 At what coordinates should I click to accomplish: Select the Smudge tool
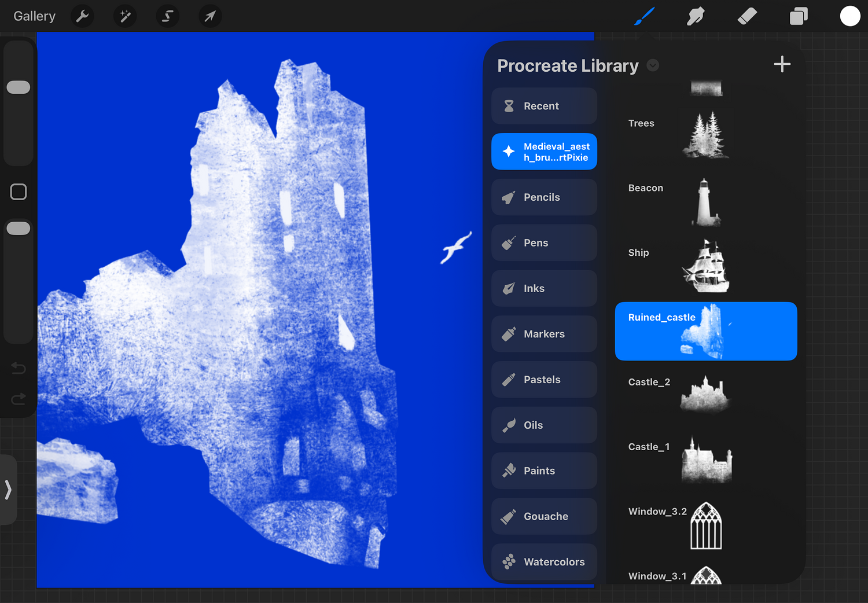click(x=696, y=16)
